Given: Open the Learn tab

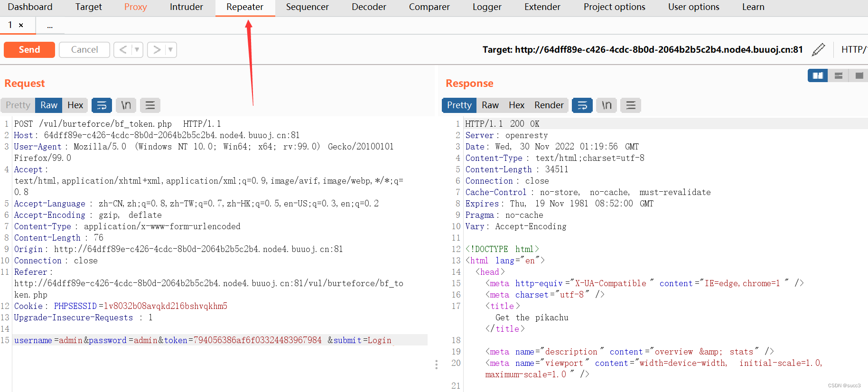Looking at the screenshot, I should (753, 7).
